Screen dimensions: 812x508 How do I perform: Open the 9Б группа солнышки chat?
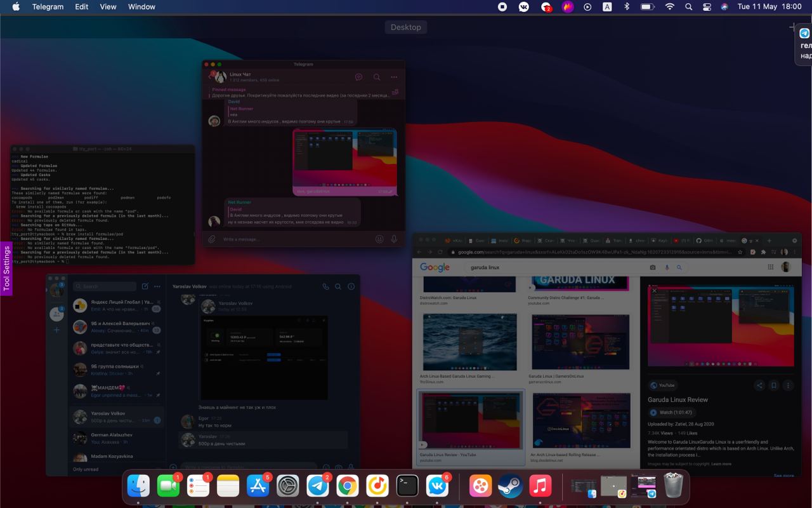click(x=117, y=370)
